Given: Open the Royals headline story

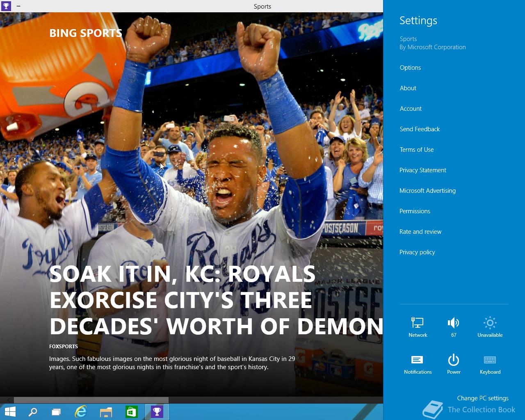Looking at the screenshot, I should point(216,300).
